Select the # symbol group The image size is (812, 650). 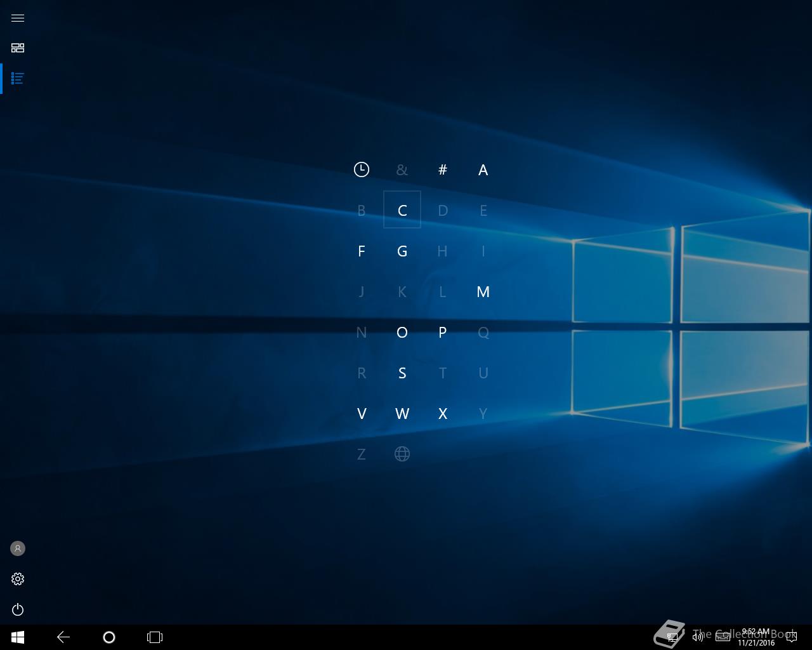pos(443,169)
